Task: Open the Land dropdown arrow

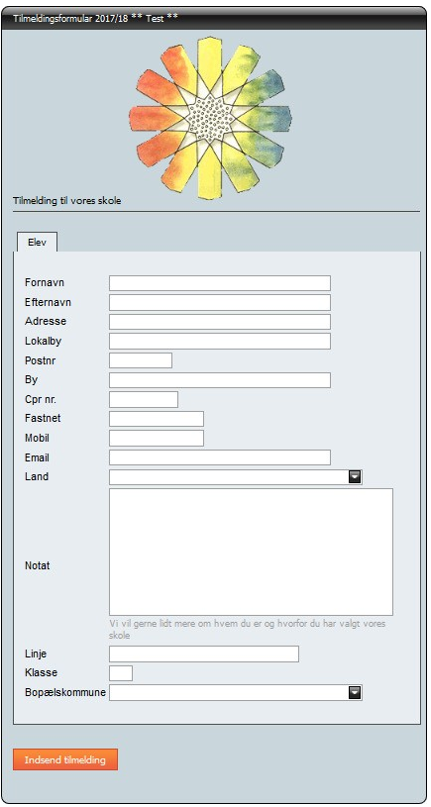Action: pyautogui.click(x=355, y=477)
